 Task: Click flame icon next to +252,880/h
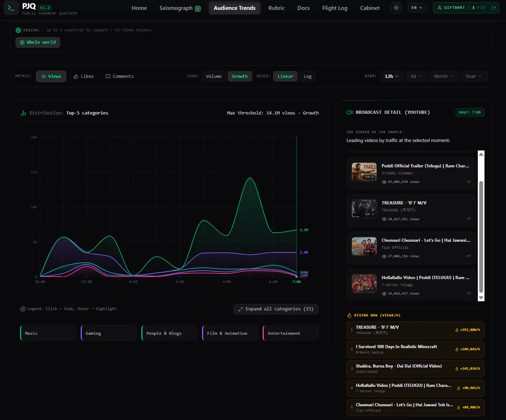(x=457, y=330)
